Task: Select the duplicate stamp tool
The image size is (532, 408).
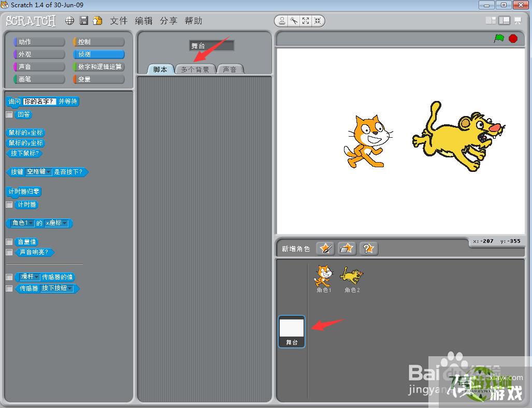Action: click(282, 21)
